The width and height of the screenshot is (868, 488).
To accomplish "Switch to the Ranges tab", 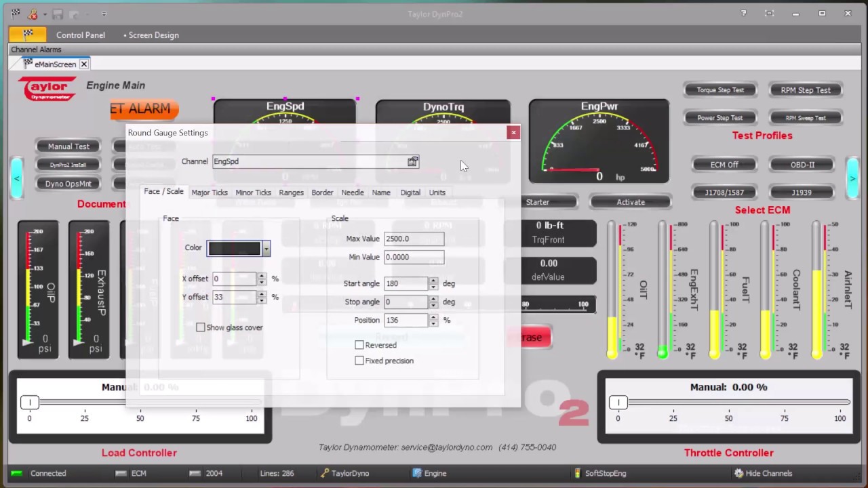I will point(291,192).
